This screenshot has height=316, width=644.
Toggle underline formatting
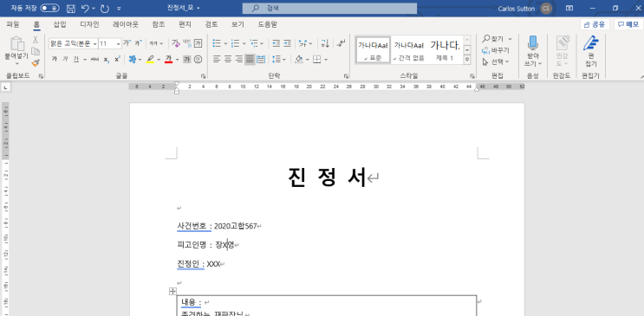point(75,60)
